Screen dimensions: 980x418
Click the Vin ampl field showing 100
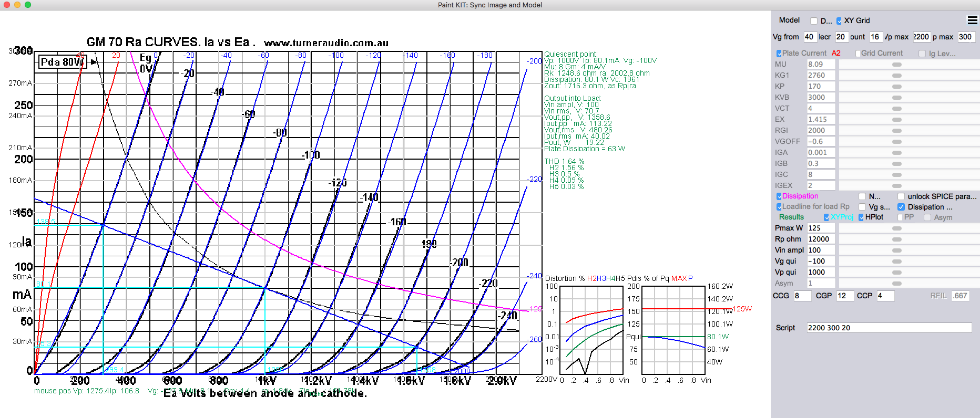821,250
